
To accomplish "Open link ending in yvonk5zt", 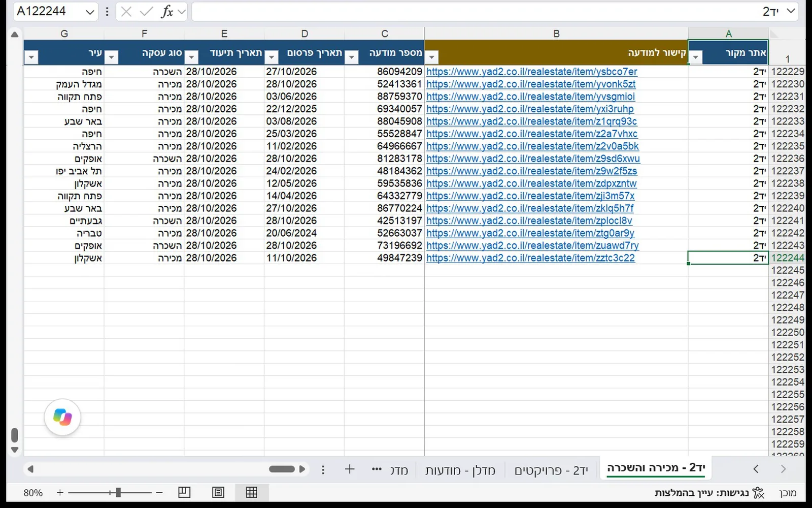I will pyautogui.click(x=531, y=84).
